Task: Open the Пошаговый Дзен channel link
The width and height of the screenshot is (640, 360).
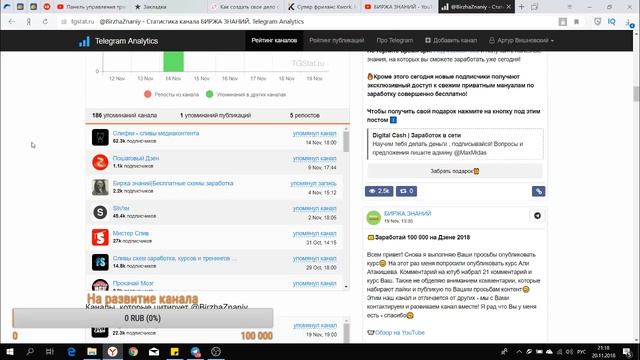Action: click(x=136, y=158)
